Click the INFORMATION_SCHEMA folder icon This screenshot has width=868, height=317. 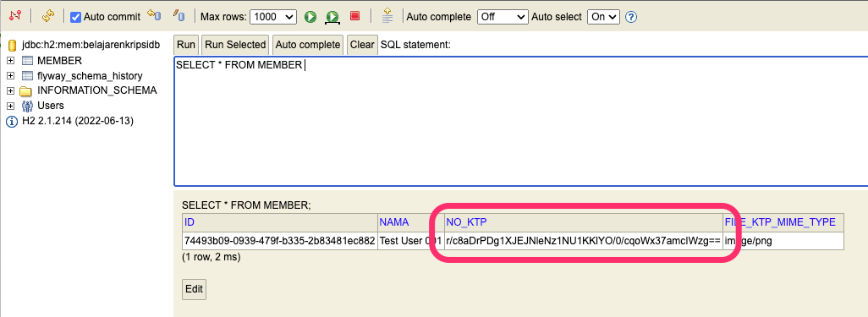click(26, 90)
